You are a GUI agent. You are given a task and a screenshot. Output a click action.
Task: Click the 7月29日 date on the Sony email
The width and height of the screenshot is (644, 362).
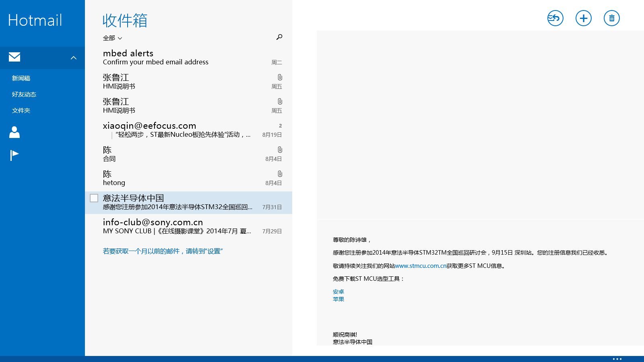coord(272,231)
